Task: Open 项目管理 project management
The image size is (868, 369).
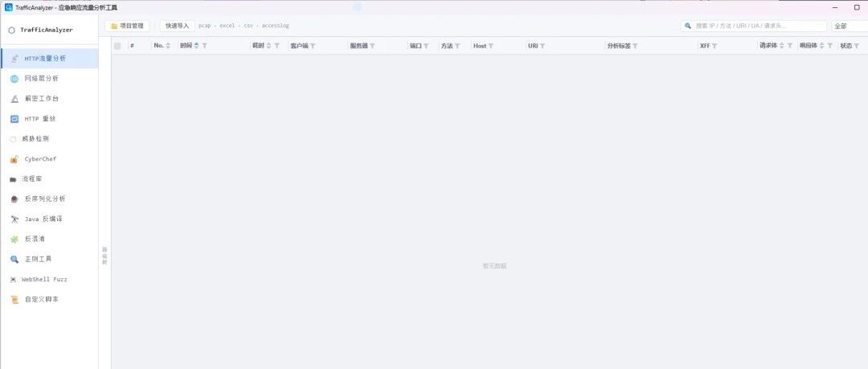Action: [127, 26]
